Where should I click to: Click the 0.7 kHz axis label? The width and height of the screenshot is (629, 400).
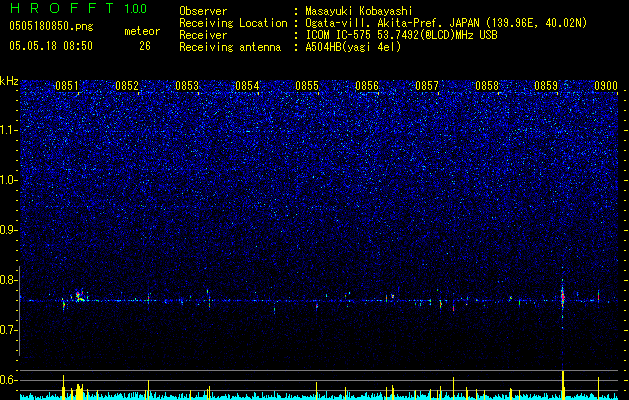pyautogui.click(x=8, y=330)
